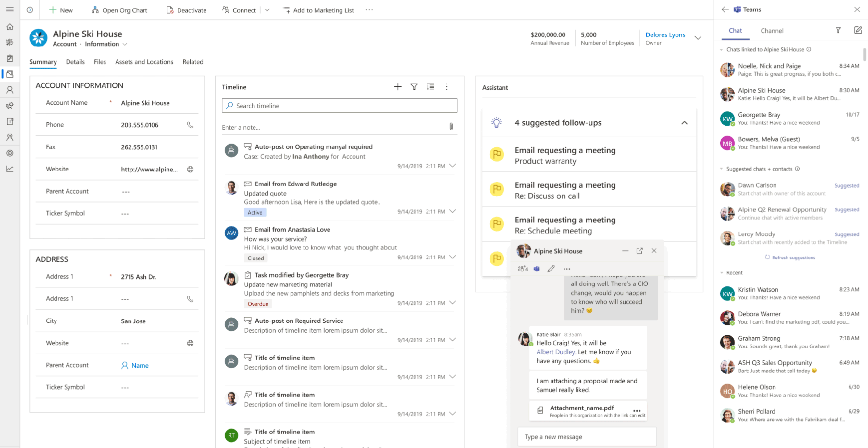Collapse the 4 suggested follow-ups card
The width and height of the screenshot is (868, 448).
684,123
